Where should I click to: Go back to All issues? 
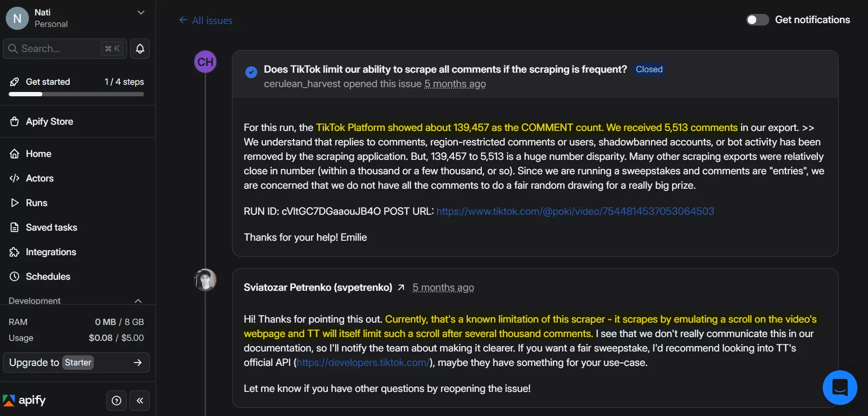(x=206, y=20)
